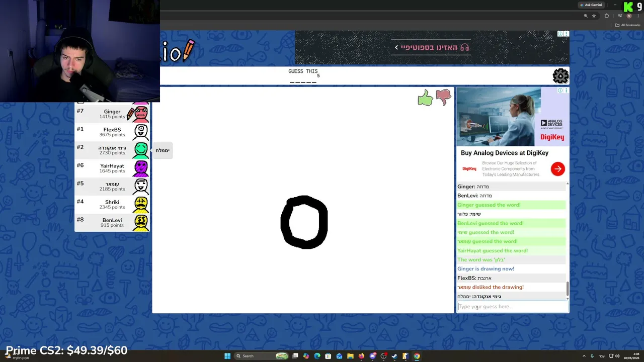This screenshot has width=644, height=362.
Task: Click the '1645 points' score
Action: tap(112, 171)
